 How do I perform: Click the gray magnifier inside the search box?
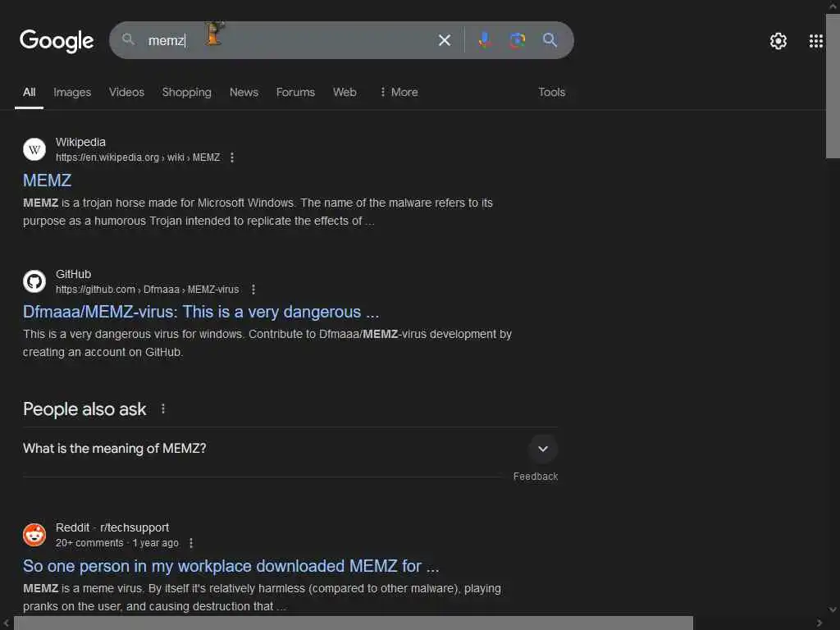tap(128, 39)
